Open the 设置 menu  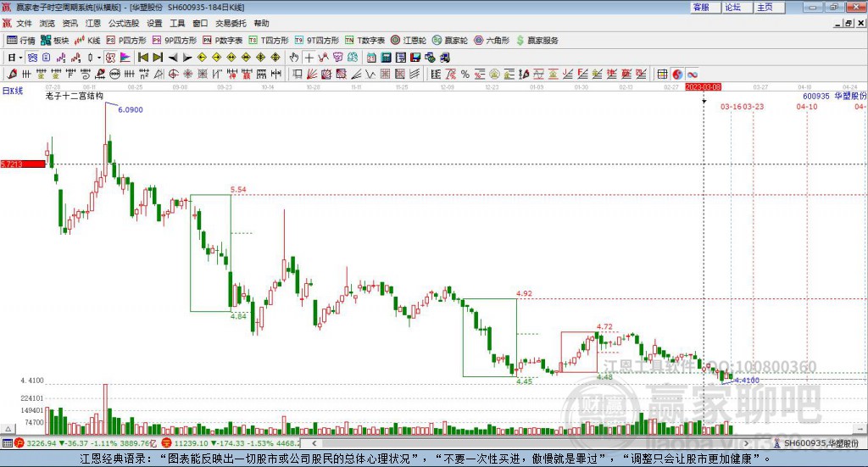click(x=154, y=23)
